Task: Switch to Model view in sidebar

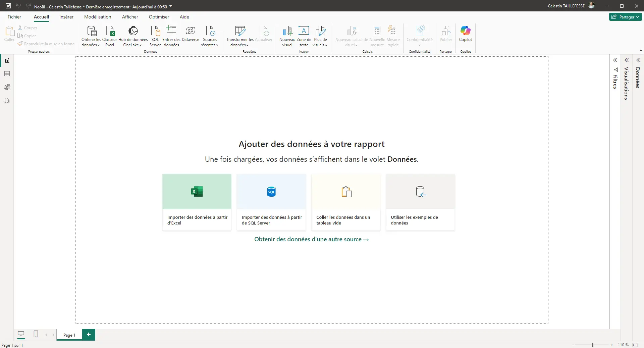Action: click(x=7, y=87)
